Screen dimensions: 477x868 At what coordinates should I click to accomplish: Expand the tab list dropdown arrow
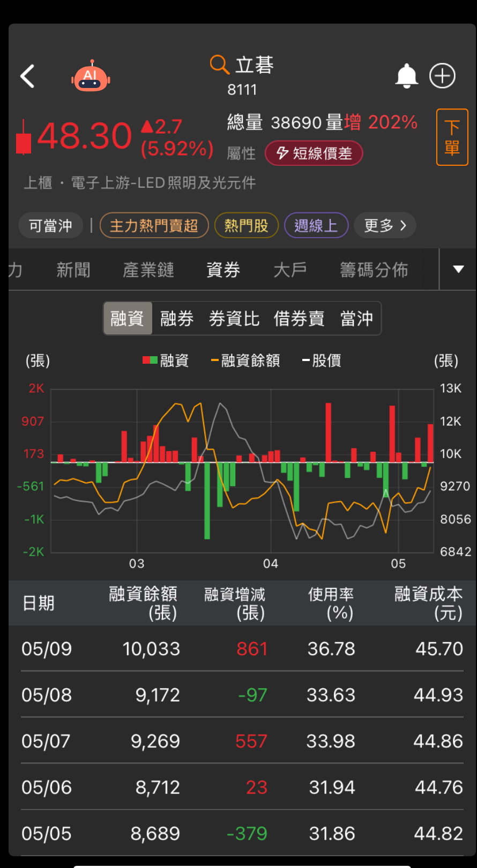coord(458,269)
